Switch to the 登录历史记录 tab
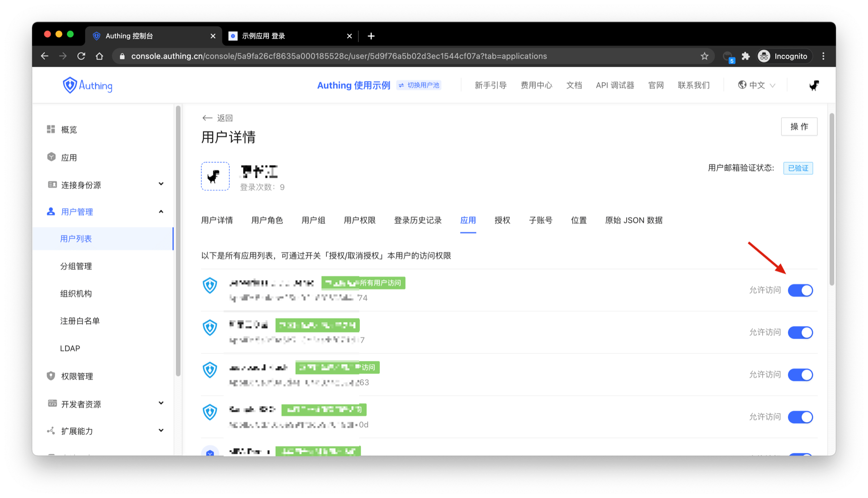Image resolution: width=868 pixels, height=498 pixels. point(417,220)
